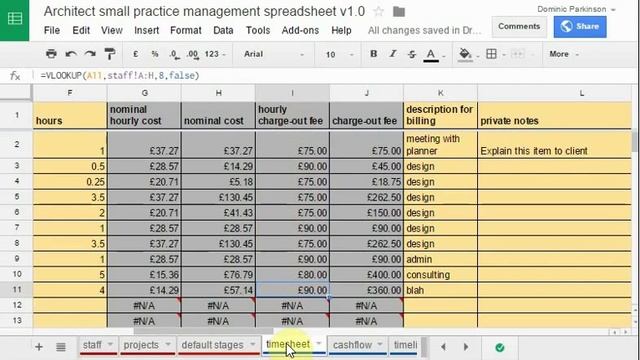Decrease decimal places
Screen dimensions: 640x360
[174, 54]
